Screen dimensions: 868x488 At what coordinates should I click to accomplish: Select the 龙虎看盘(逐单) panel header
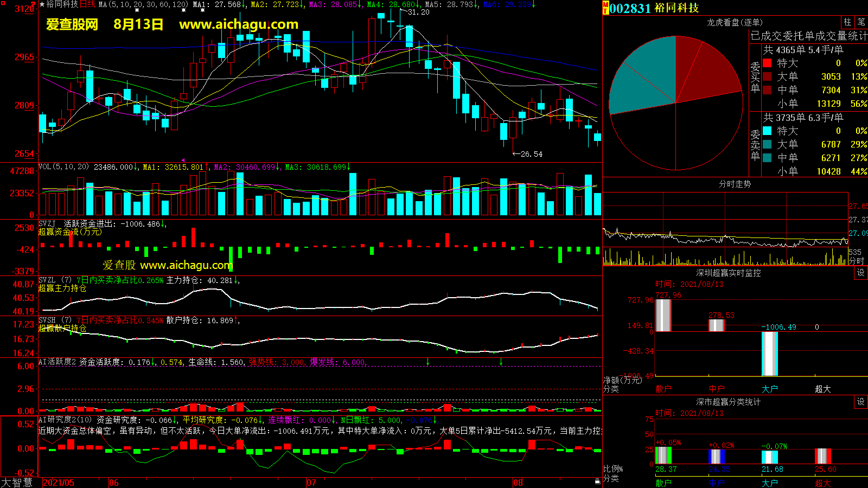coord(735,22)
